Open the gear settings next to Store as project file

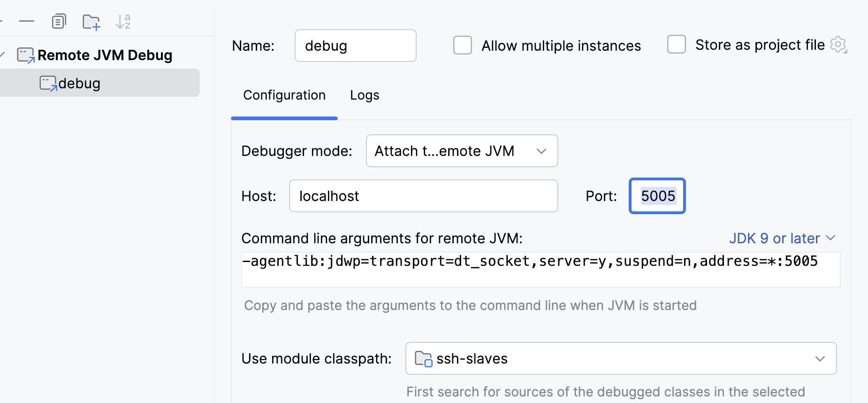(x=838, y=45)
